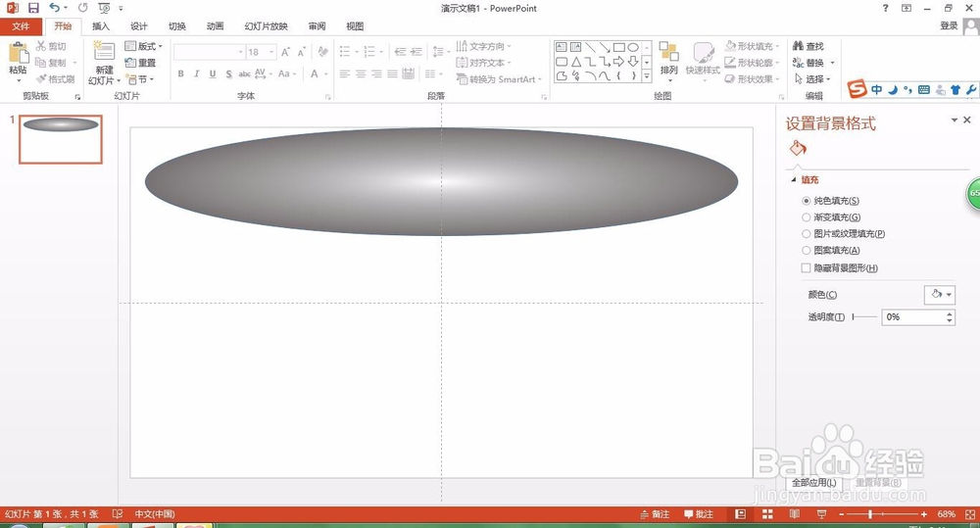The image size is (980, 528).
Task: Select the Rectangle shape in shapes gallery
Action: (618, 47)
